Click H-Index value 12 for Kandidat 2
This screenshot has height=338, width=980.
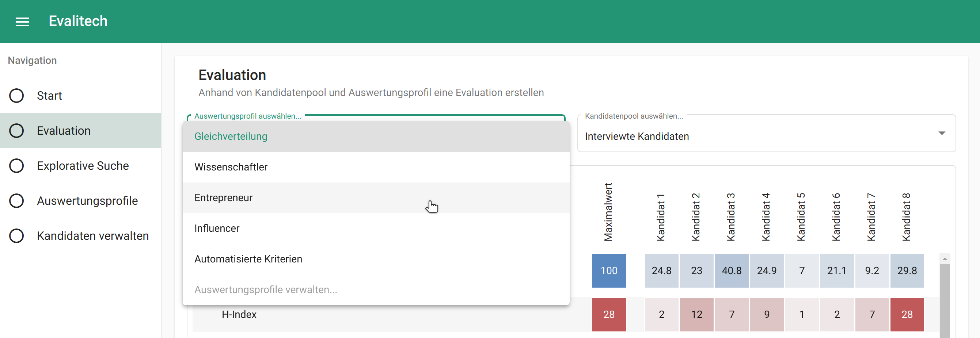[x=696, y=314]
